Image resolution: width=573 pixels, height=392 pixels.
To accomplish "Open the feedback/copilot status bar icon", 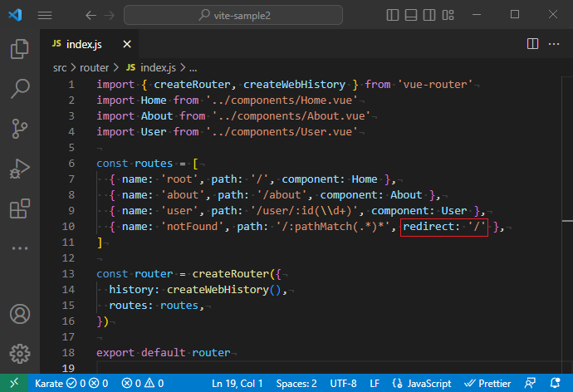I will click(530, 383).
